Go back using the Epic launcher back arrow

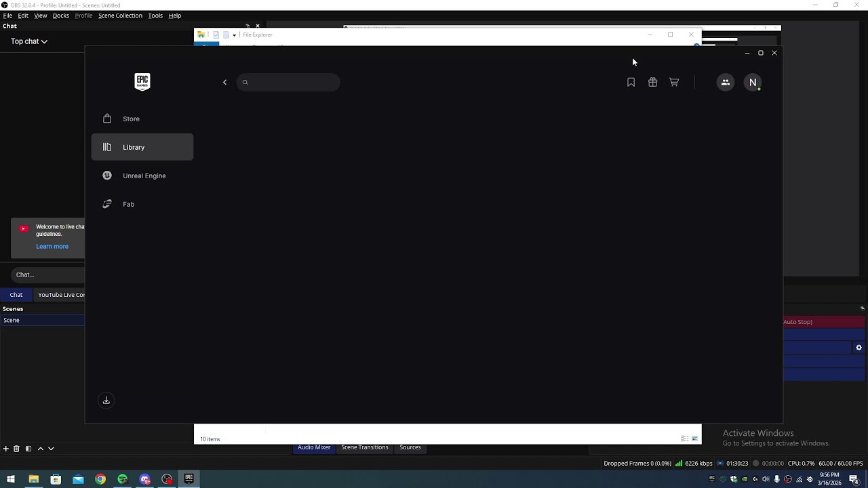(x=224, y=83)
